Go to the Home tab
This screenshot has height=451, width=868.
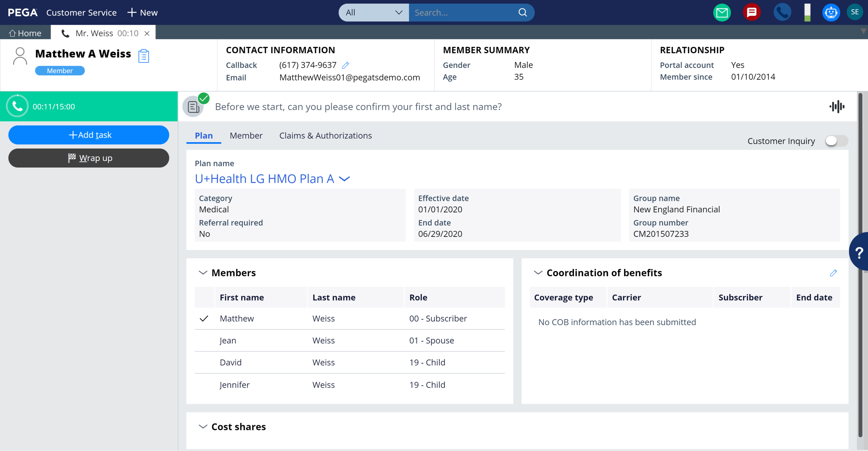click(25, 33)
